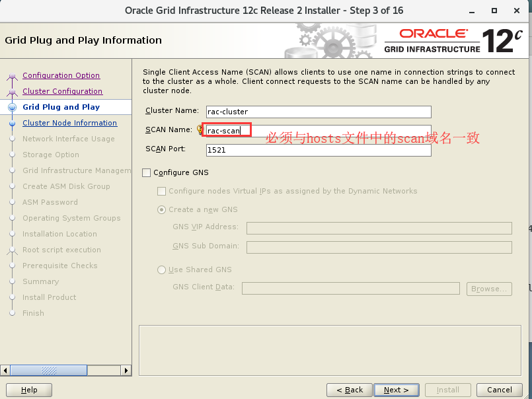Select Grid Infrastructure Management step
532x399 pixels.
pyautogui.click(x=77, y=170)
